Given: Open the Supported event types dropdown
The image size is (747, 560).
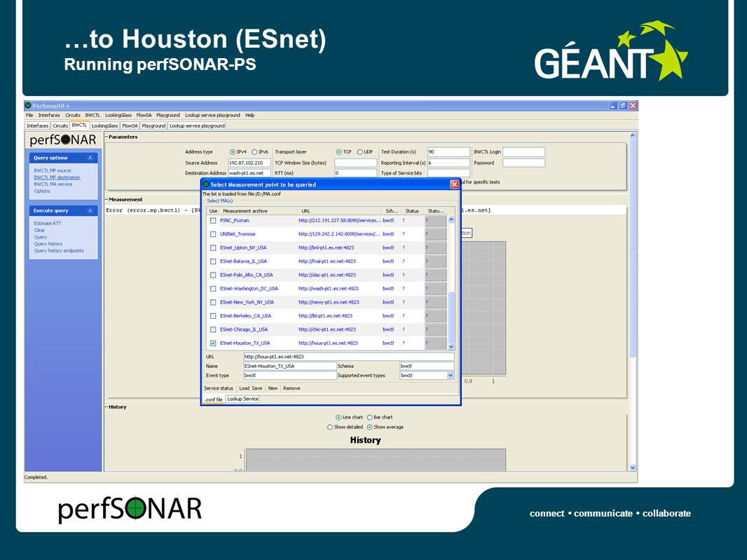Looking at the screenshot, I should (450, 376).
